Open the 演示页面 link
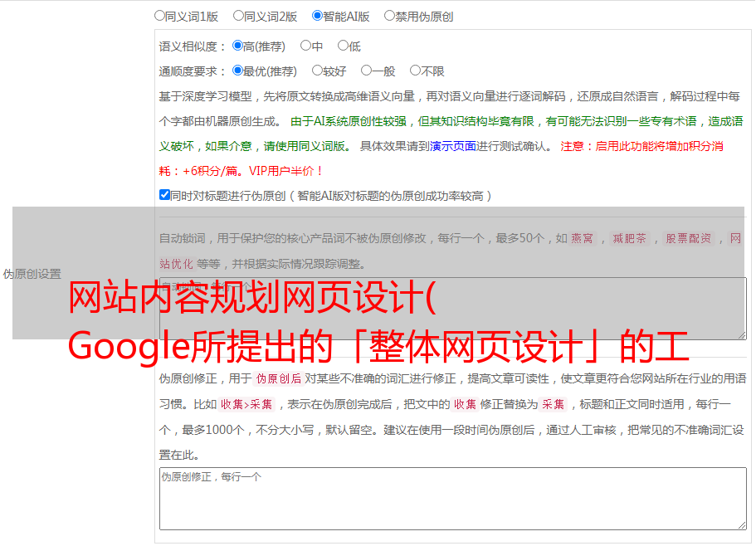 point(452,146)
